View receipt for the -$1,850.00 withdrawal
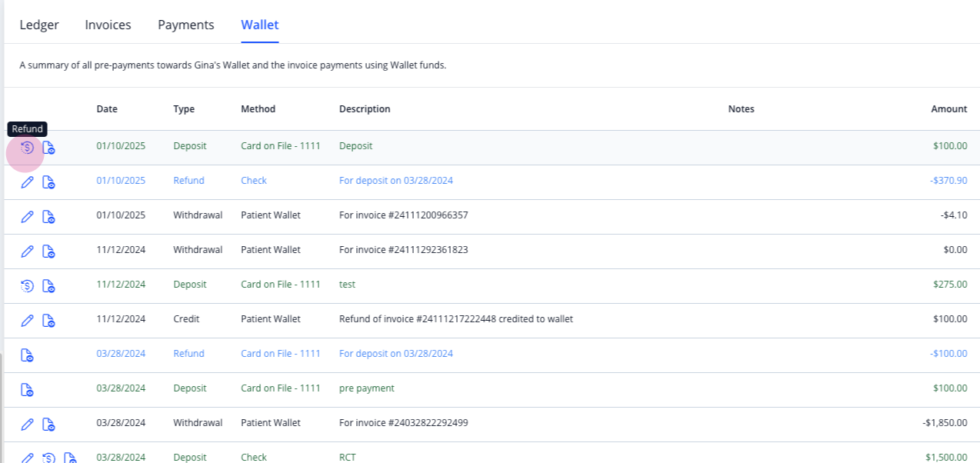Image resolution: width=980 pixels, height=463 pixels. [48, 425]
